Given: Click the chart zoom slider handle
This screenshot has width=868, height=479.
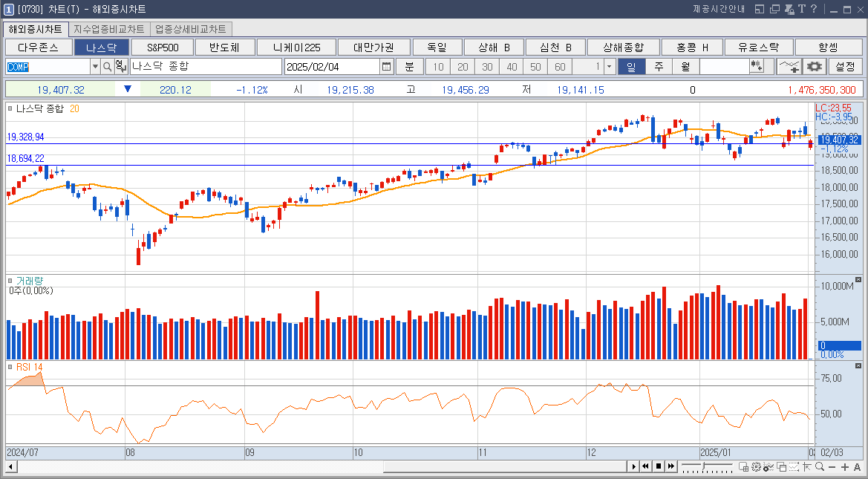Looking at the screenshot, I should pos(703,466).
